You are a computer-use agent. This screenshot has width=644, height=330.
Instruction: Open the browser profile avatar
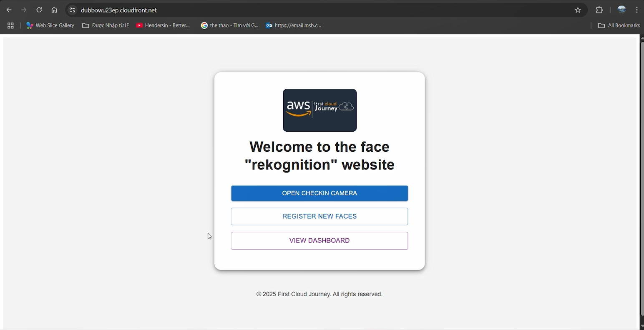click(x=621, y=10)
